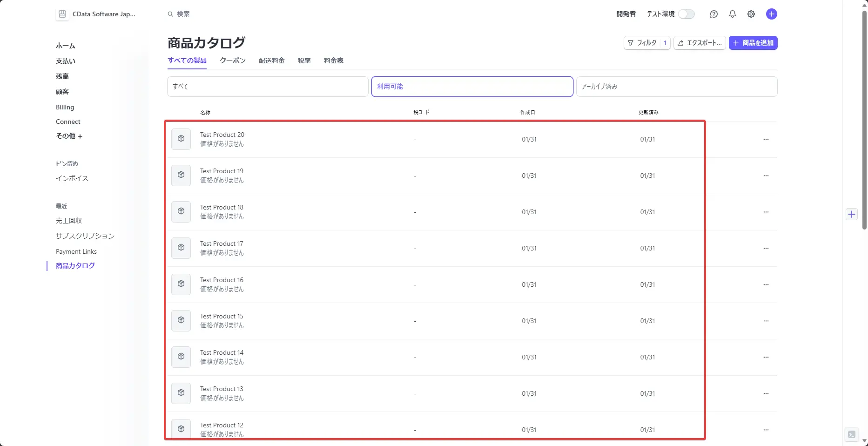Expand the その他 + sidebar section
This screenshot has height=446, width=868.
pos(69,136)
